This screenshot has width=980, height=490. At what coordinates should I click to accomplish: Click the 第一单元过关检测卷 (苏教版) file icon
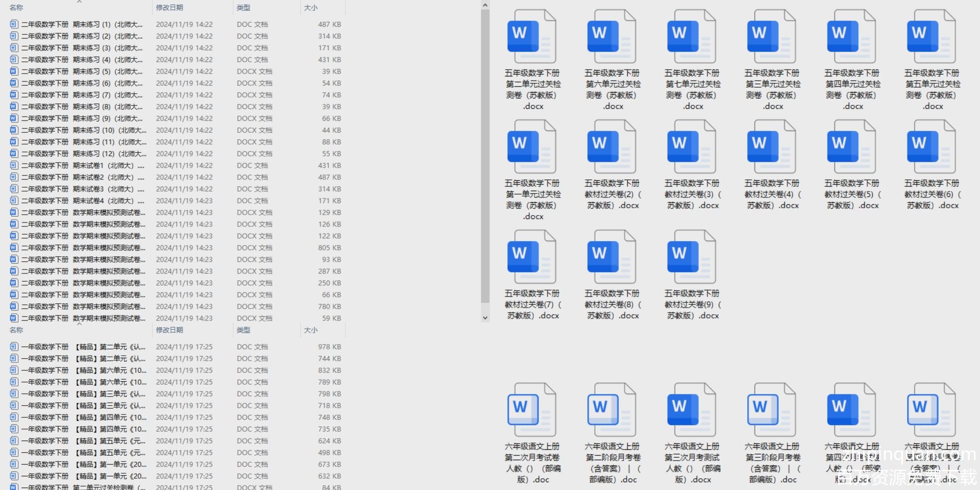click(532, 147)
